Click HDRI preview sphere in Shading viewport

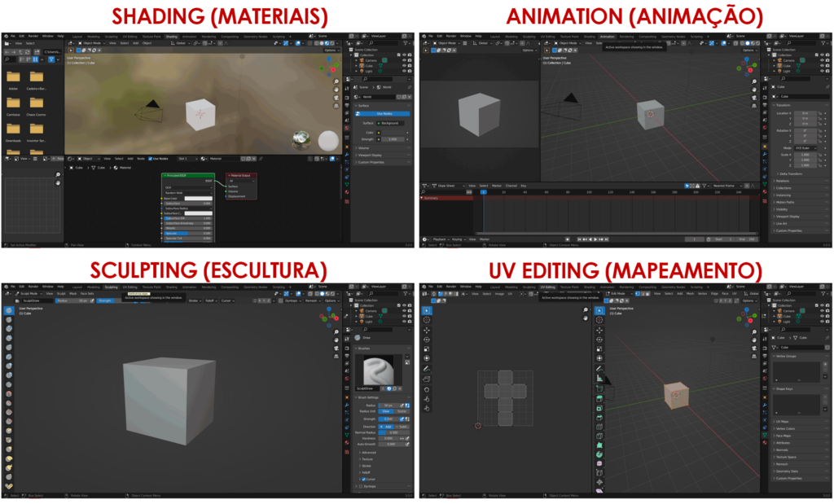point(301,140)
